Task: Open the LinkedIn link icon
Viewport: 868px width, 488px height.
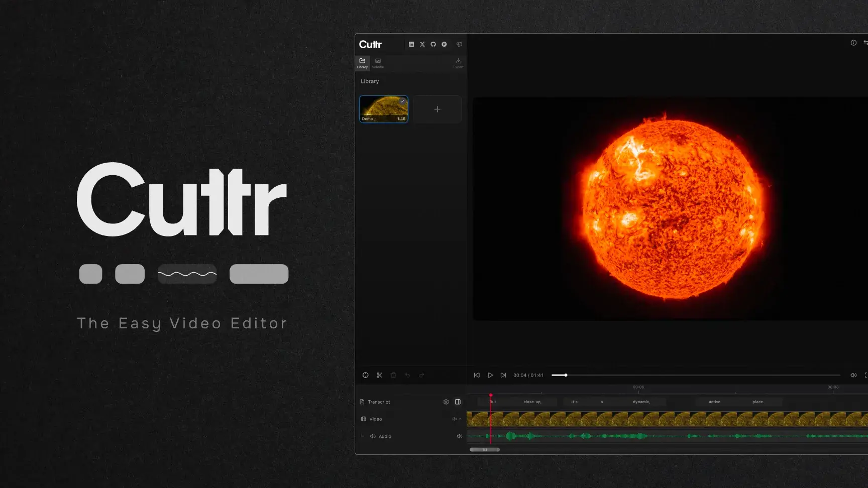Action: pos(411,44)
